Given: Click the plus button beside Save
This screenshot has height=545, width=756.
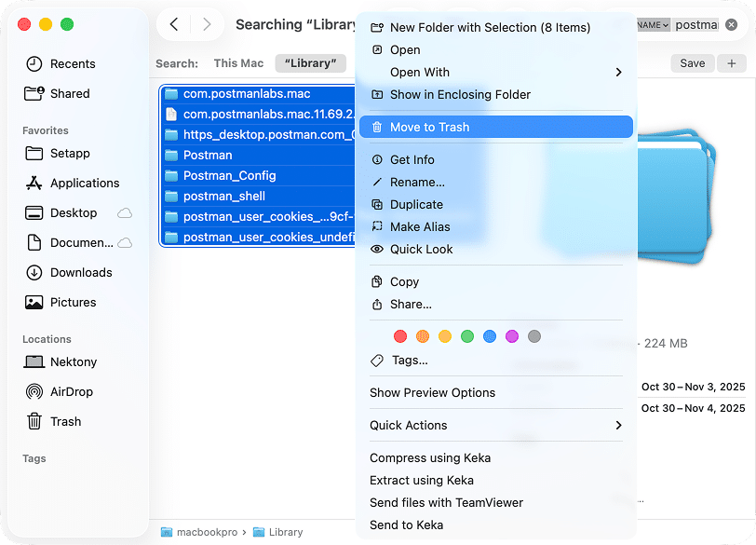Looking at the screenshot, I should tap(731, 63).
